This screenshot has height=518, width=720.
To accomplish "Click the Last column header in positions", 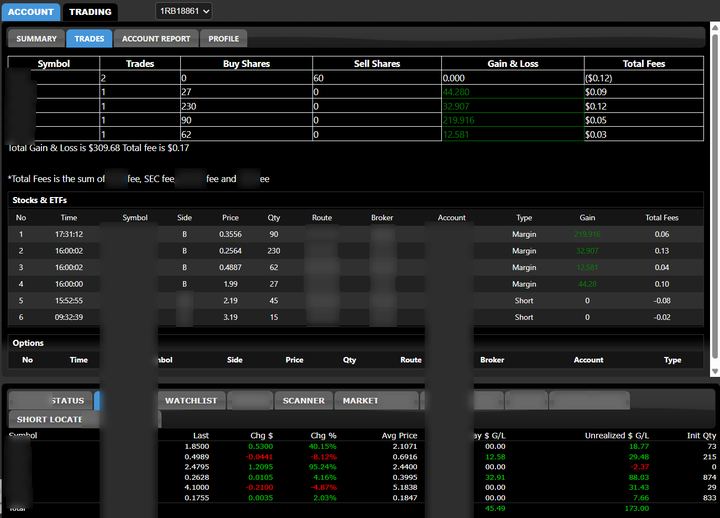I will tap(201, 435).
